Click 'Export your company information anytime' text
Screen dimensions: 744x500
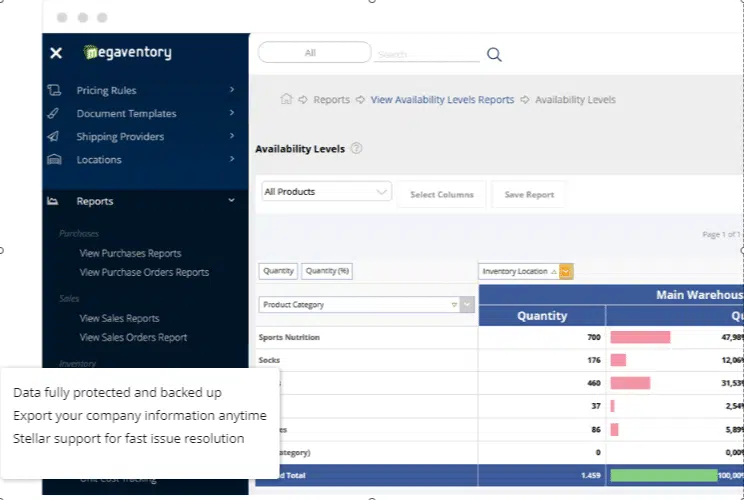click(140, 416)
